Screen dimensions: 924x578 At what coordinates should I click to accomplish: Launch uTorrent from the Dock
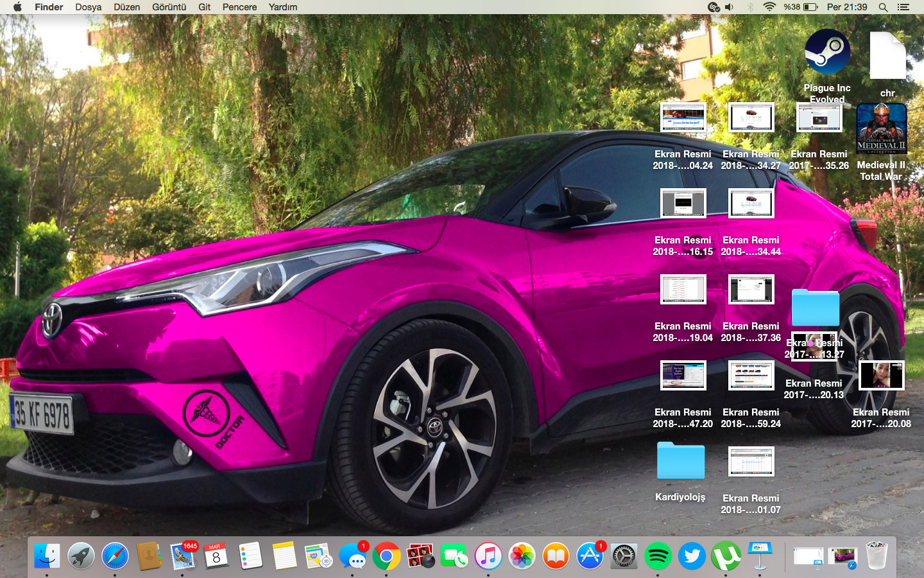click(x=726, y=556)
